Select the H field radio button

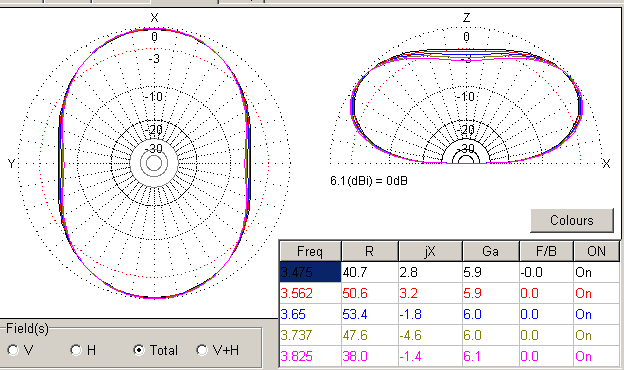point(76,350)
